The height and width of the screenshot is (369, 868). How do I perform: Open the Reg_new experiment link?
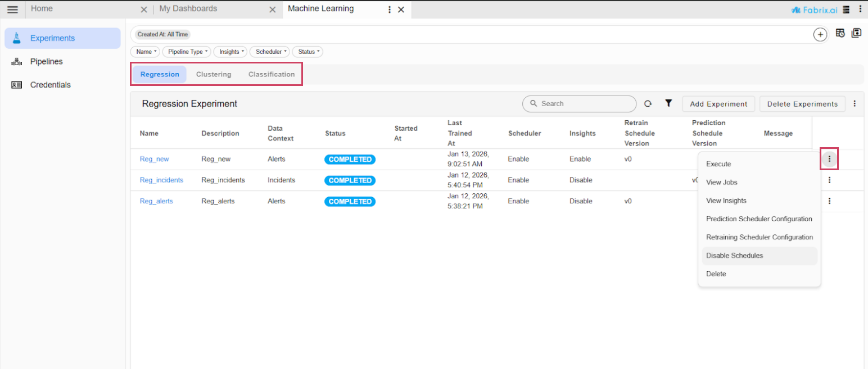click(x=154, y=159)
